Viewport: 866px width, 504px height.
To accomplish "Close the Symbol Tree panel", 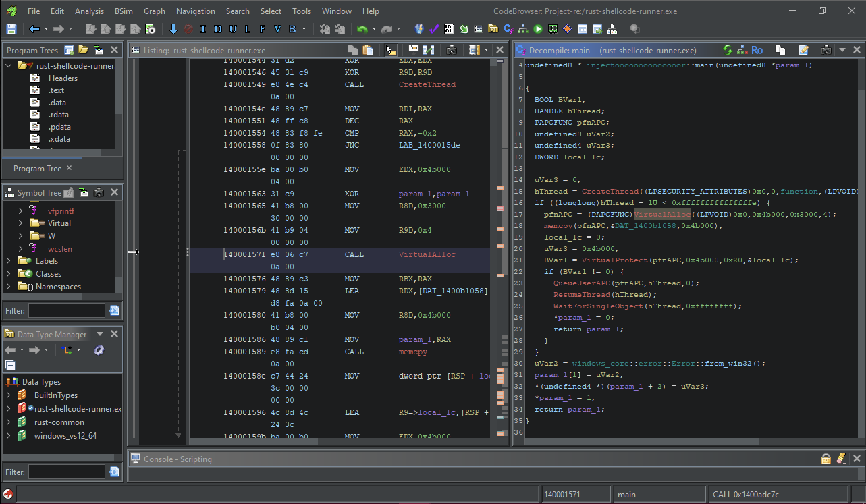I will [114, 192].
